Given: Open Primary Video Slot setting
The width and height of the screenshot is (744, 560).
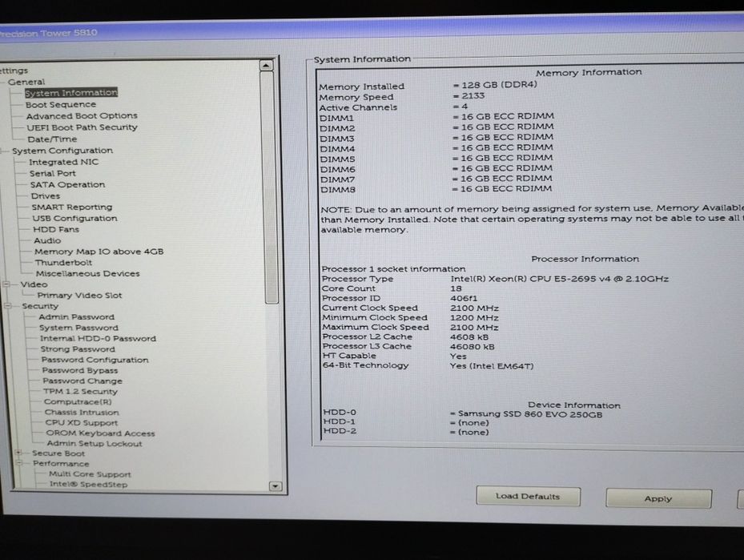Looking at the screenshot, I should pyautogui.click(x=80, y=295).
